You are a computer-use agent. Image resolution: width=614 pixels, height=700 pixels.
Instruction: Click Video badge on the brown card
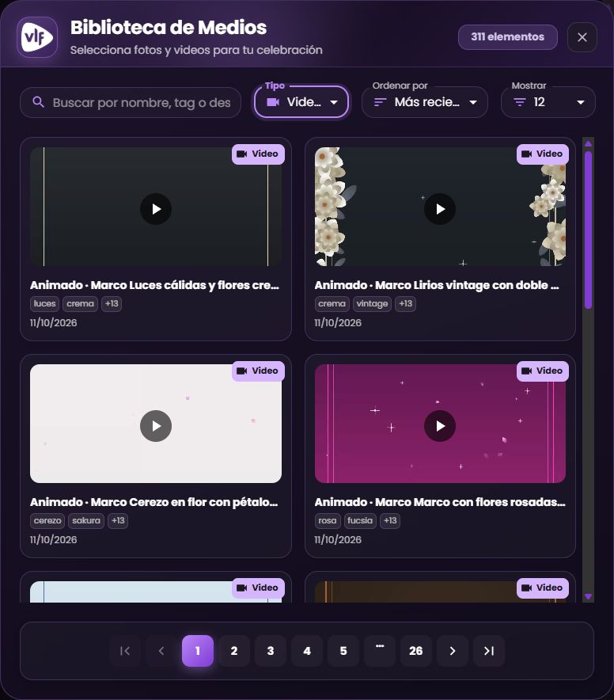pyautogui.click(x=543, y=588)
